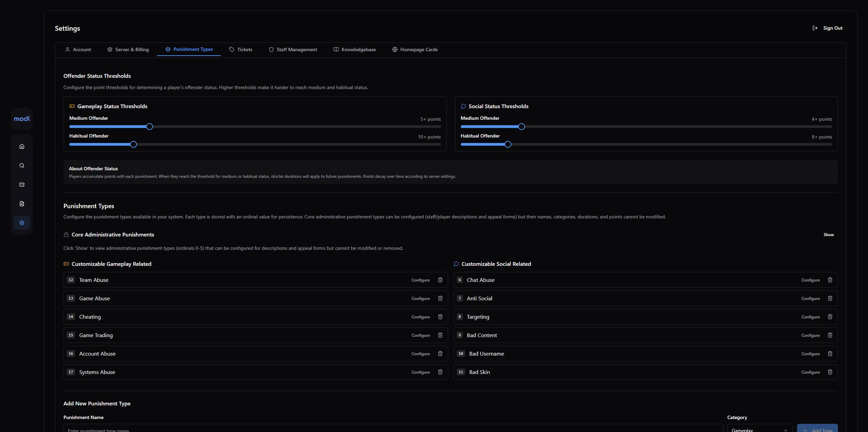Image resolution: width=868 pixels, height=432 pixels.
Task: Click the Chat Abuse ordinal badge 6
Action: (x=460, y=280)
